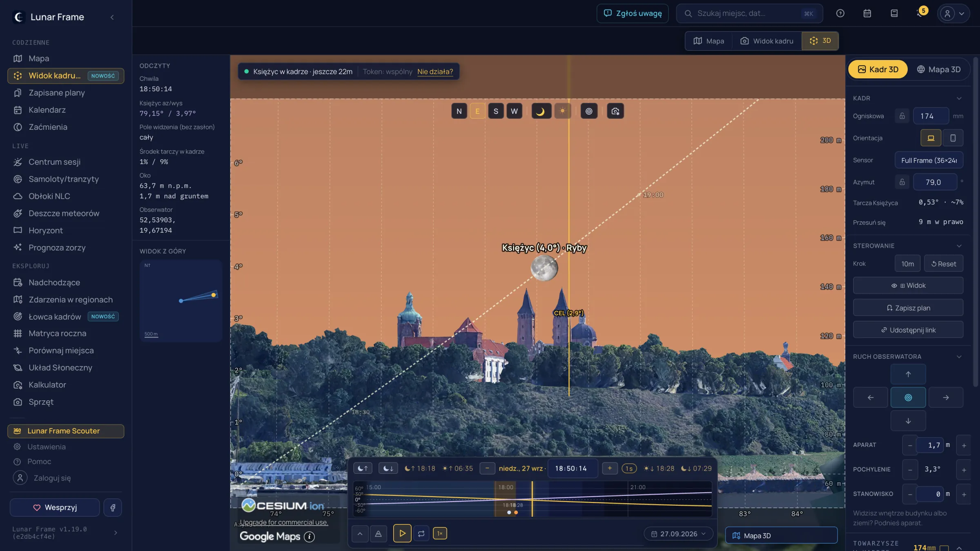This screenshot has height=551, width=980.
Task: Open user account menu
Action: pos(953,13)
